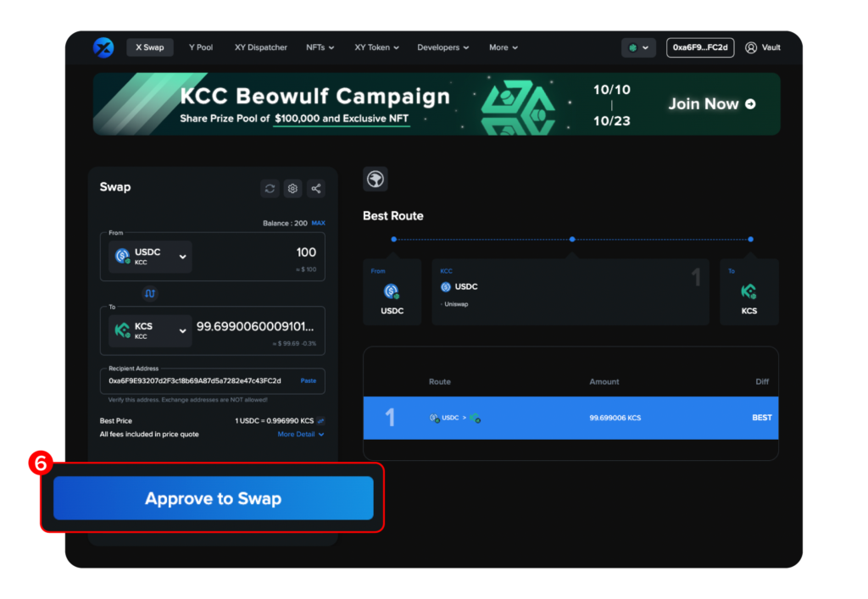Go to the Y Pool tab

tap(201, 47)
